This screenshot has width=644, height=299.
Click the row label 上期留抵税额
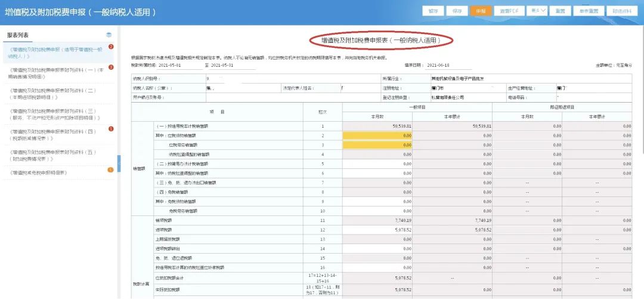(x=168, y=240)
